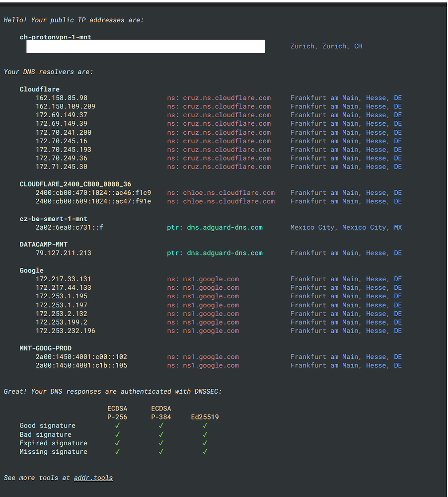448x497 pixels.
Task: Click on 172.71.245.30
Action: pyautogui.click(x=62, y=166)
